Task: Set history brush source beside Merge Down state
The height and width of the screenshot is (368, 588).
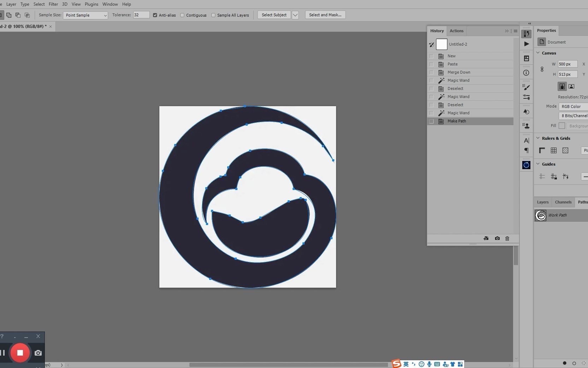Action: pos(431,72)
